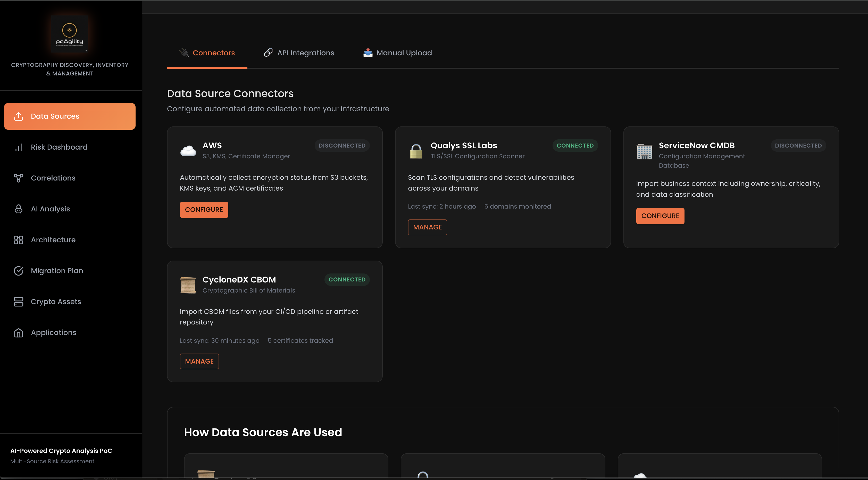Open Data Sources via the upload icon
This screenshot has height=480, width=868.
point(19,116)
